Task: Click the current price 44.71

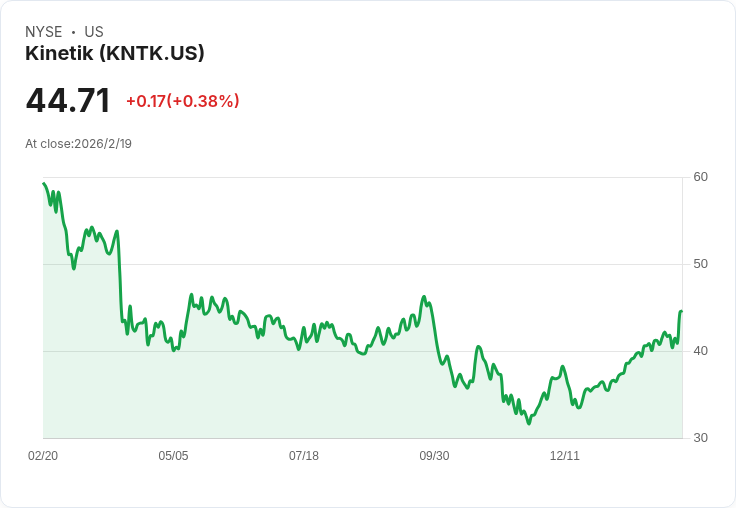Action: pos(68,100)
